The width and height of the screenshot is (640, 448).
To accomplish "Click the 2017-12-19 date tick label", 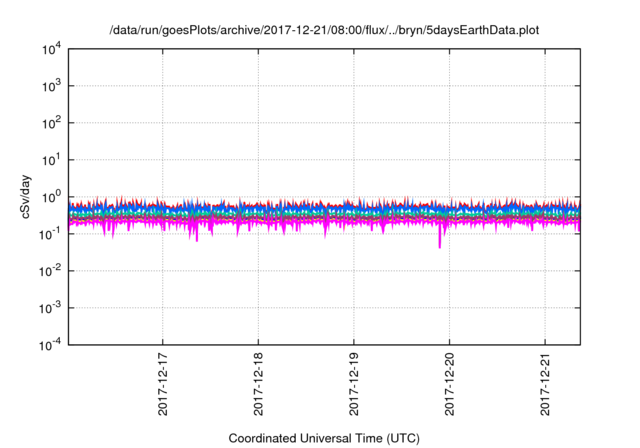I will 353,384.
